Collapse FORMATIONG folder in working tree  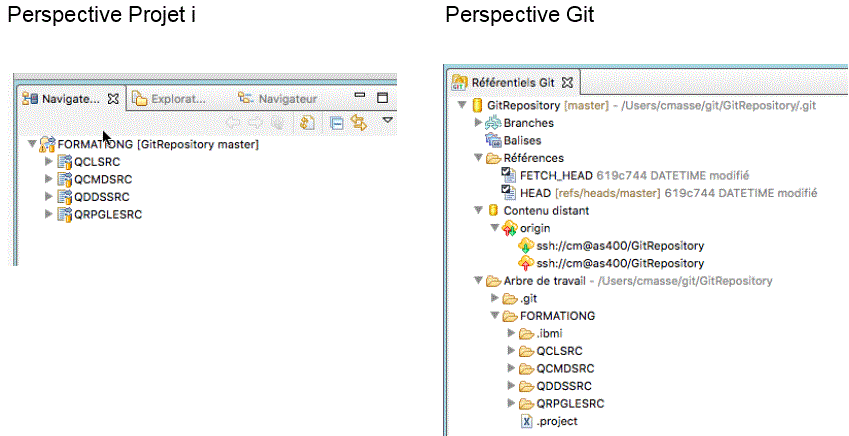[494, 315]
